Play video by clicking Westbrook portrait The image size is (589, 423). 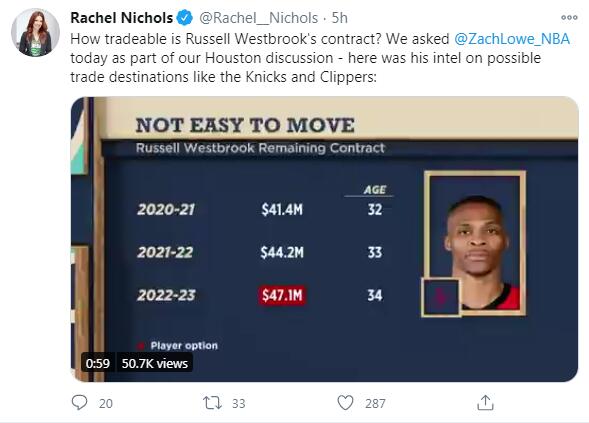point(475,243)
